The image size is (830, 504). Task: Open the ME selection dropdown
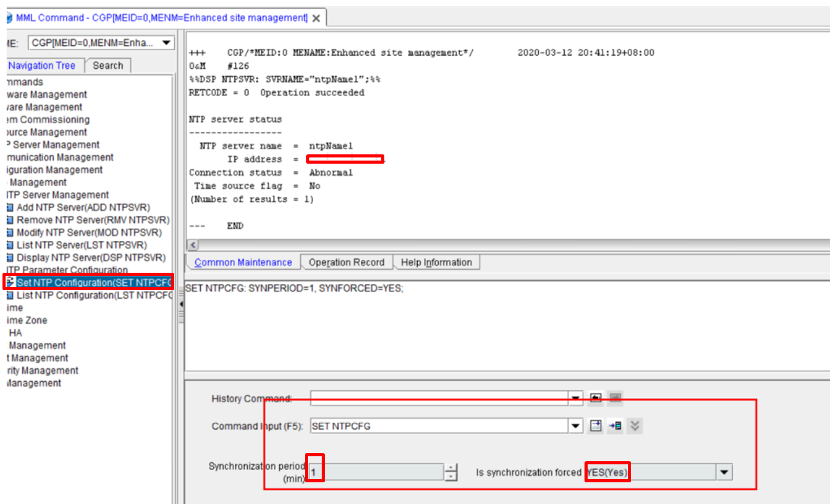[x=166, y=43]
